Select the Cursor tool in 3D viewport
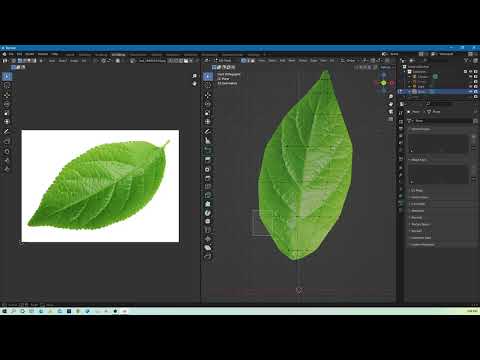 (208, 86)
